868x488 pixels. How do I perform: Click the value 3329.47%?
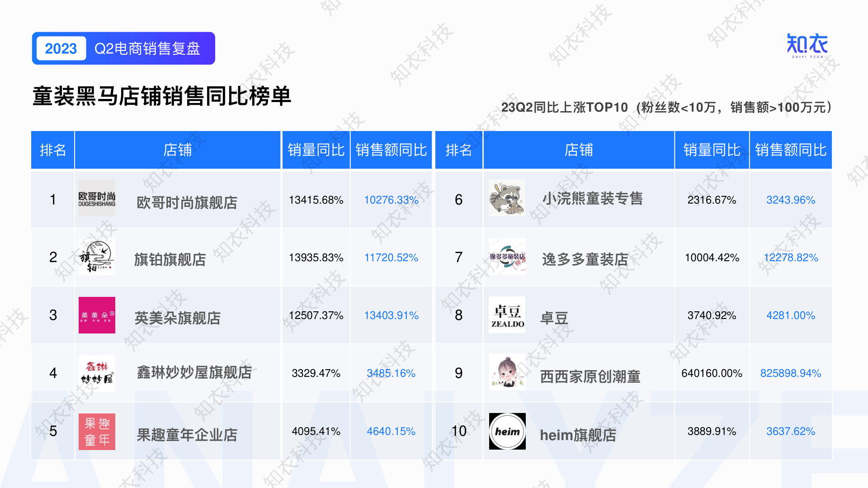click(x=316, y=373)
